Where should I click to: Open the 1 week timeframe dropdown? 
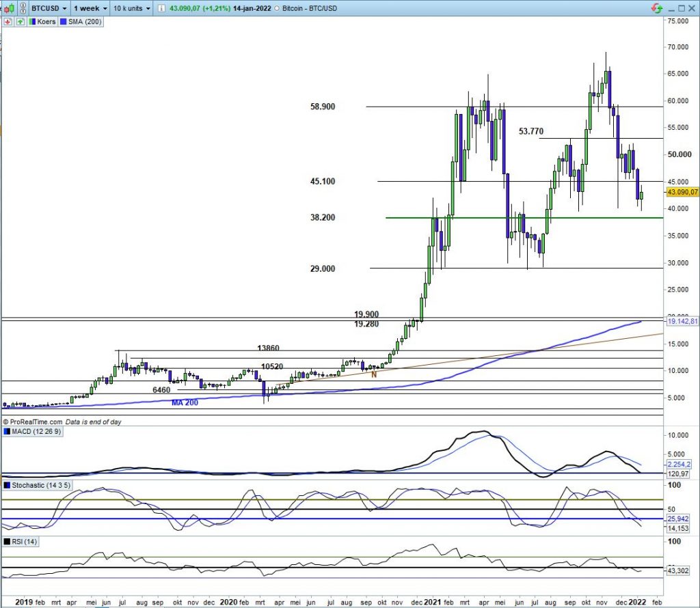pyautogui.click(x=90, y=8)
